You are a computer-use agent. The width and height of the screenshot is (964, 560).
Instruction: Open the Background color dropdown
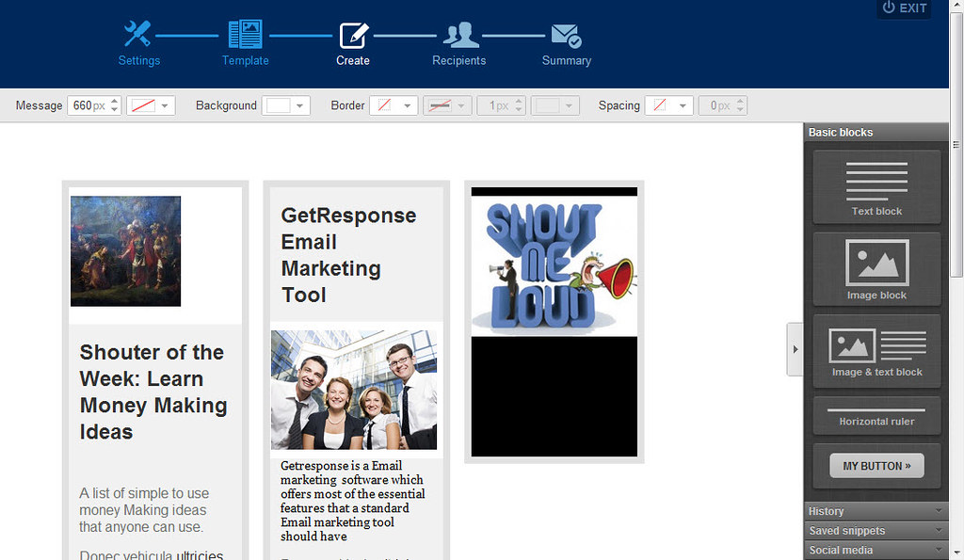286,105
